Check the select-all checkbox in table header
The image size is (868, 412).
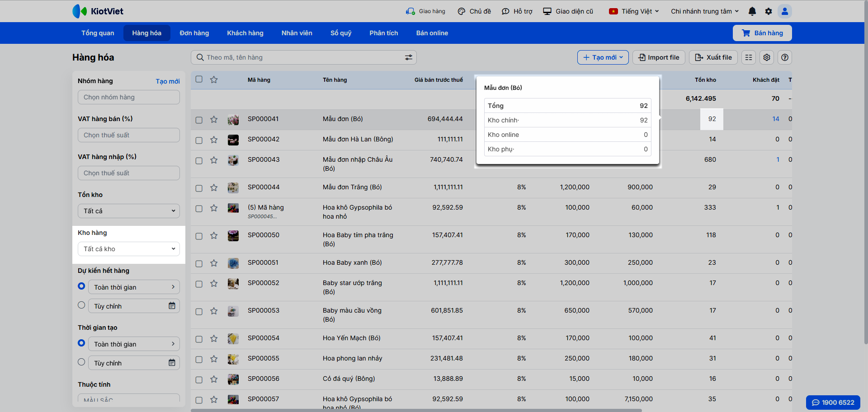click(x=199, y=80)
